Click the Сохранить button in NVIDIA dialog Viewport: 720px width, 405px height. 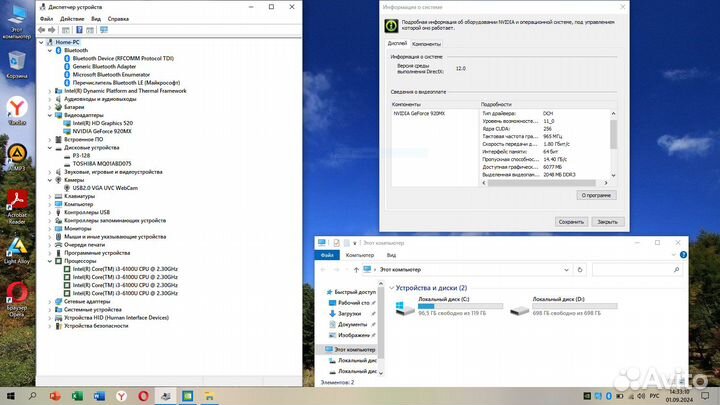pyautogui.click(x=571, y=222)
